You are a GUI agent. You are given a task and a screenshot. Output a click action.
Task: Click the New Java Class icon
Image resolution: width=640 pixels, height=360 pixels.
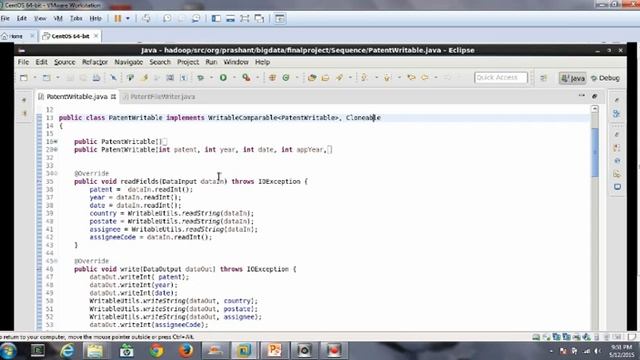click(x=286, y=78)
